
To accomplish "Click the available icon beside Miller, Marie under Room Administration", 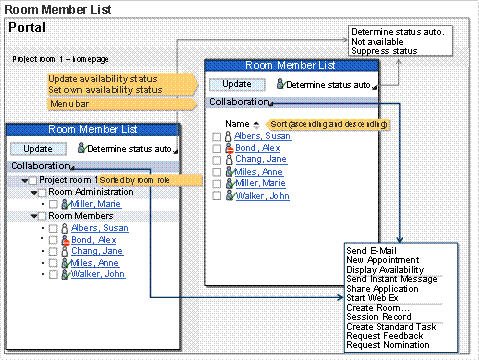I will click(x=66, y=204).
